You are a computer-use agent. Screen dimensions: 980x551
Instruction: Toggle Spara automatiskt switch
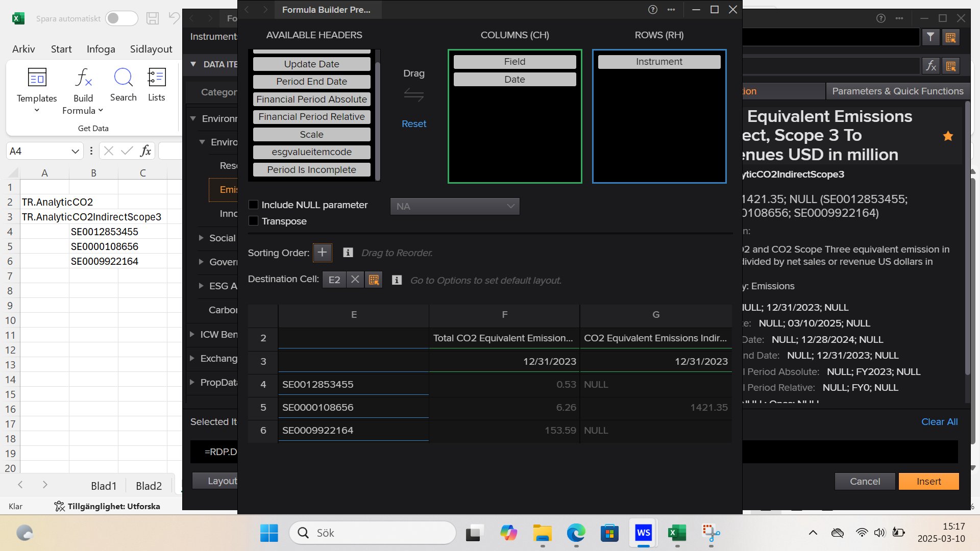coord(121,18)
